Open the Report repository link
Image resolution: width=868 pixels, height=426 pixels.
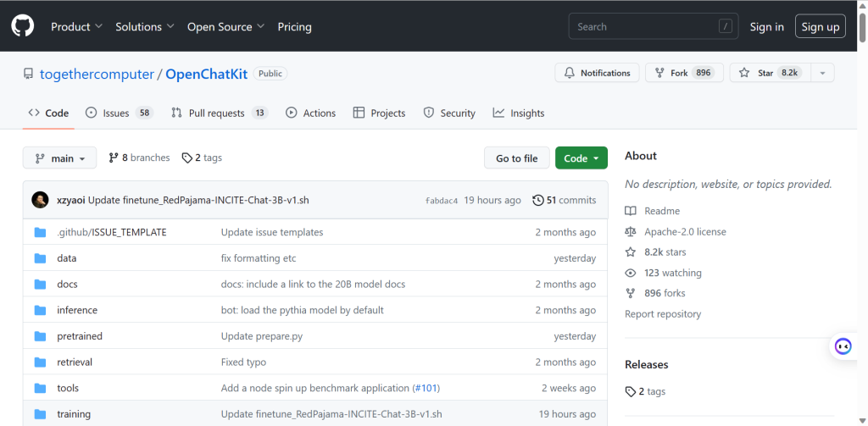[662, 313]
